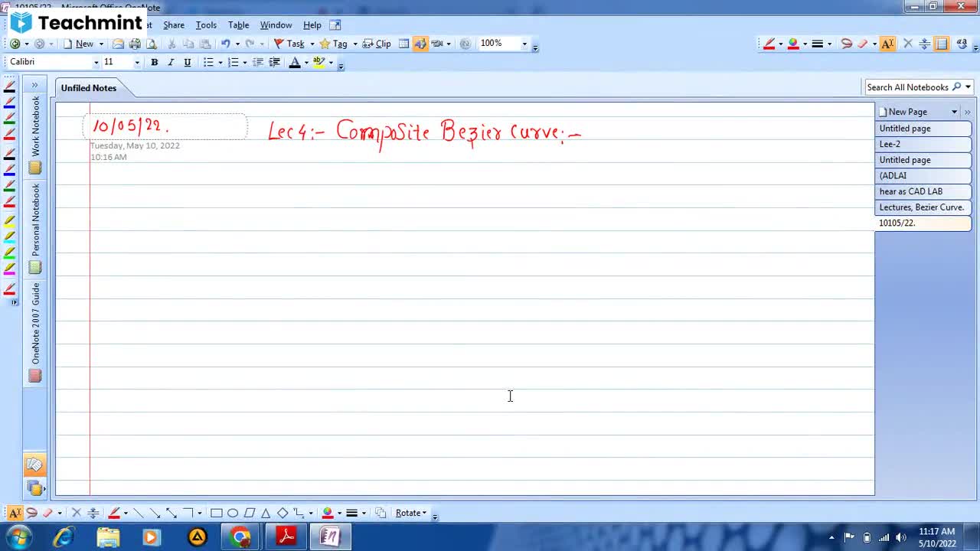Click the Email page envelope icon

point(118,44)
